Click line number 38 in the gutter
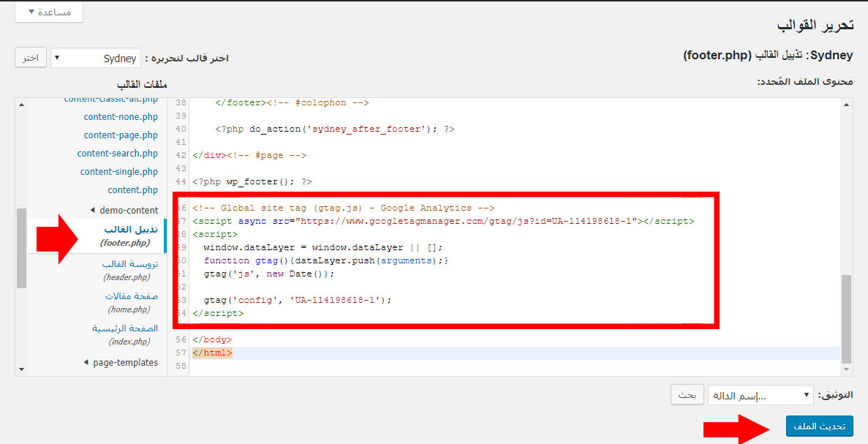This screenshot has height=444, width=868. [x=181, y=102]
